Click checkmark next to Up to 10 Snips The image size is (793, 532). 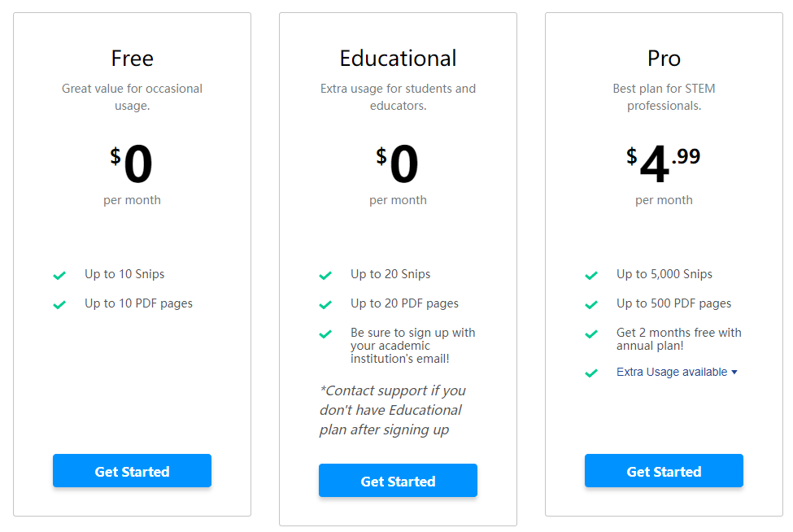[59, 276]
